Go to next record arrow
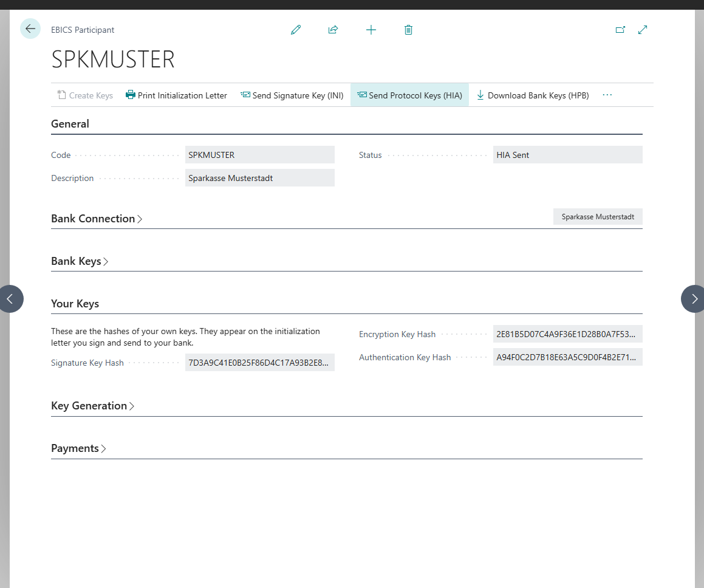 click(694, 299)
